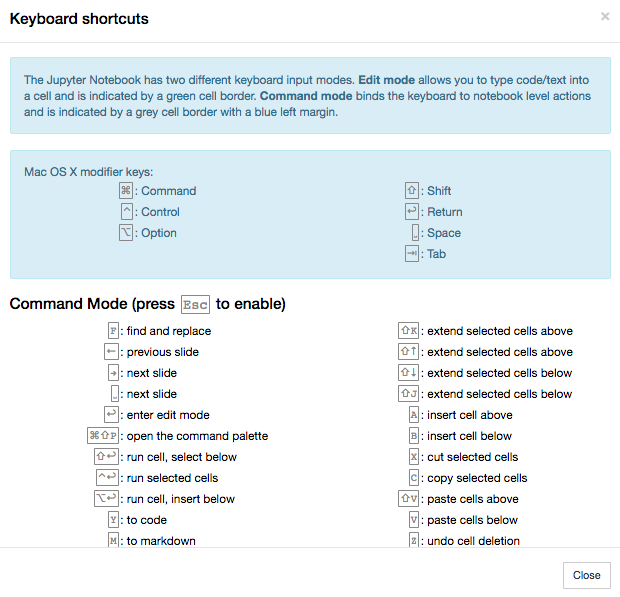The width and height of the screenshot is (620, 597).
Task: Click the Tab key symbol icon
Action: click(x=411, y=254)
